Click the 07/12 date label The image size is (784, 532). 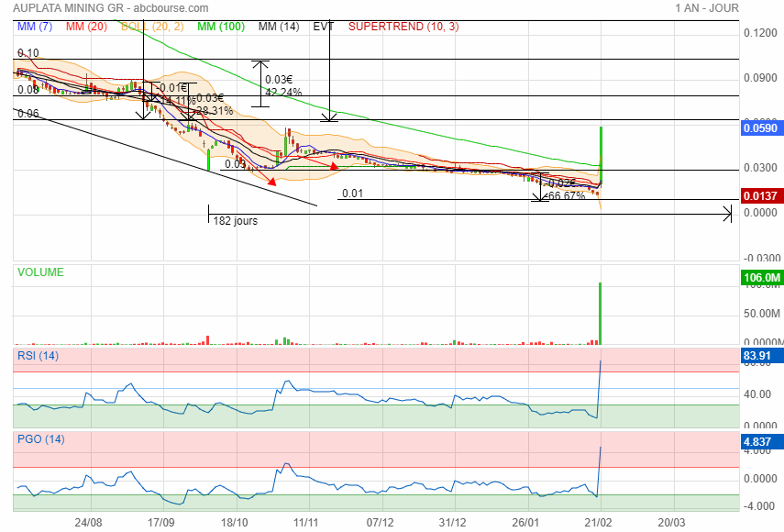(380, 523)
